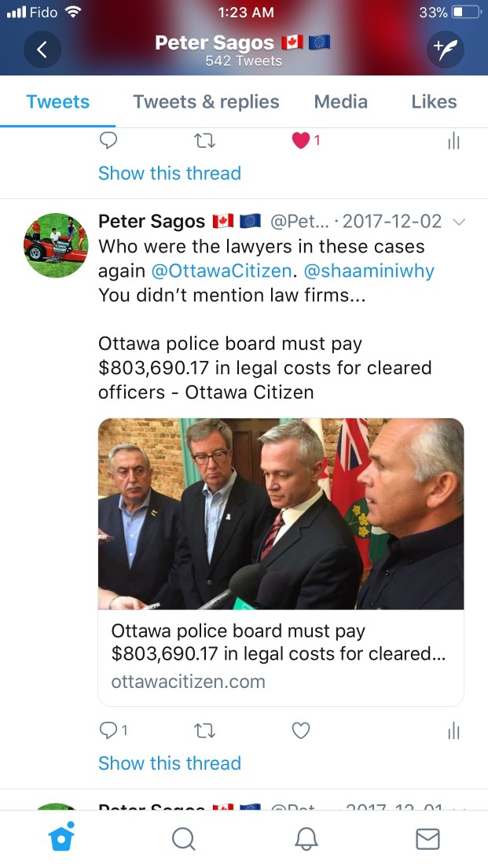The width and height of the screenshot is (488, 868).
Task: Open Search from bottom navigation
Action: tap(183, 839)
